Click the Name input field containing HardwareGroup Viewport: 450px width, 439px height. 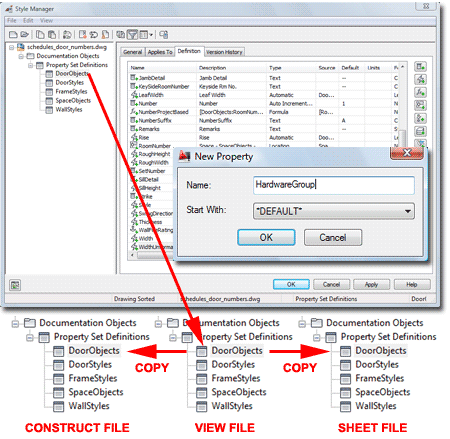tap(334, 185)
